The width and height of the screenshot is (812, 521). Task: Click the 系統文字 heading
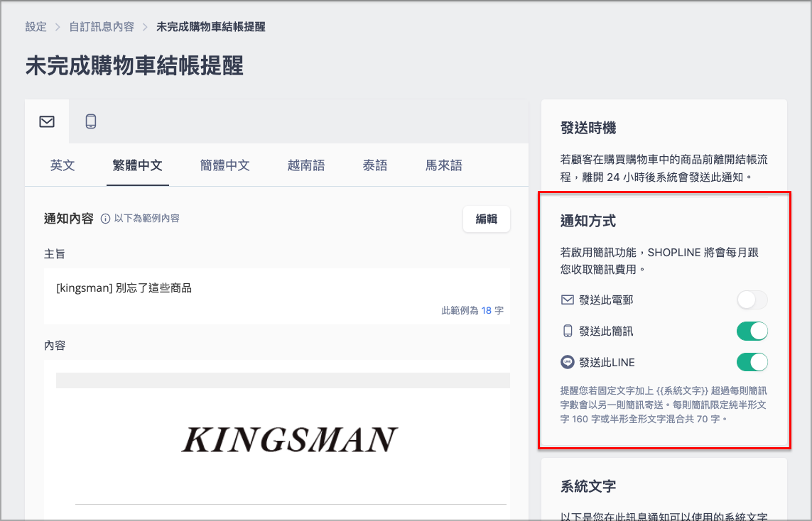click(x=588, y=486)
